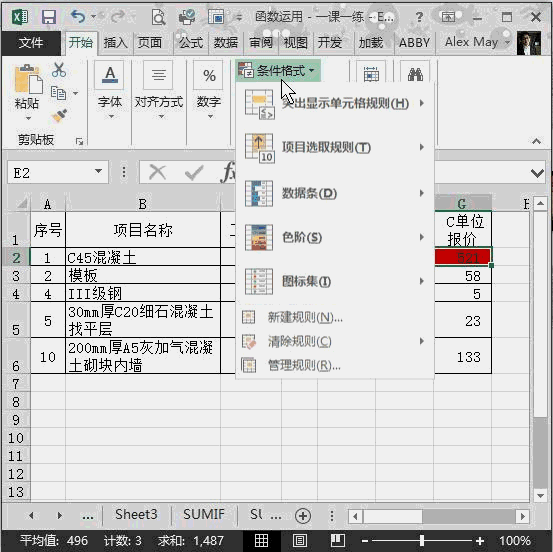Add a new sheet with plus icon
Screen dimensions: 553x552
click(303, 516)
